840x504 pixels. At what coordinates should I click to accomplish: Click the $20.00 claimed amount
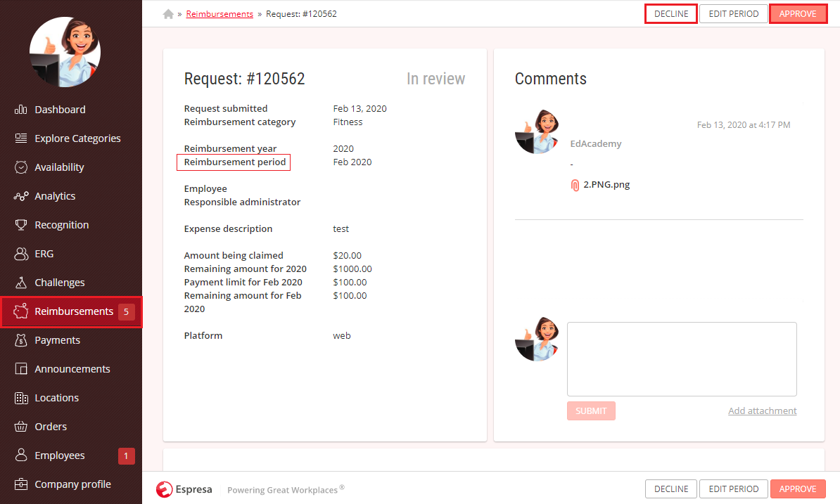[347, 256]
